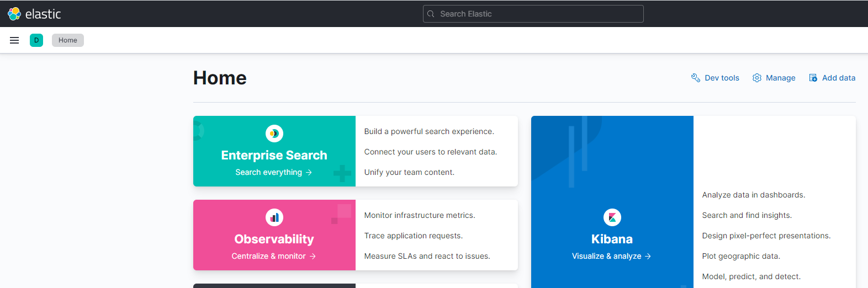Click 'Design pixel-perfect presentations.' text
Viewport: 868px width, 288px height.
[x=766, y=236]
